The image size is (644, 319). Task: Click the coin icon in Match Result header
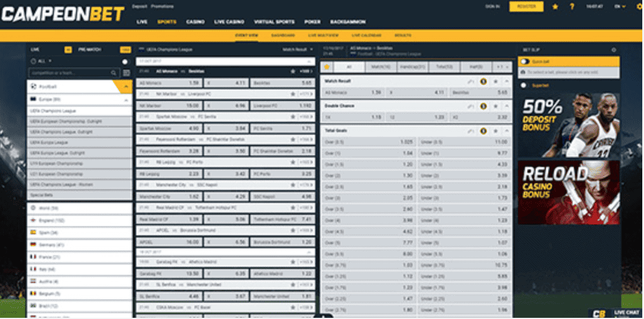click(483, 81)
